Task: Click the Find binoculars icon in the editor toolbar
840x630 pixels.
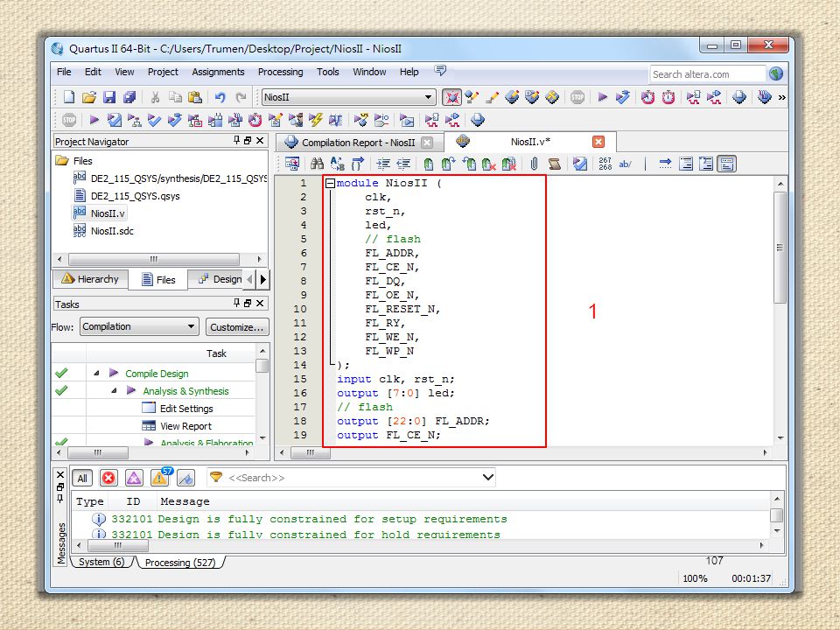Action: 317,164
